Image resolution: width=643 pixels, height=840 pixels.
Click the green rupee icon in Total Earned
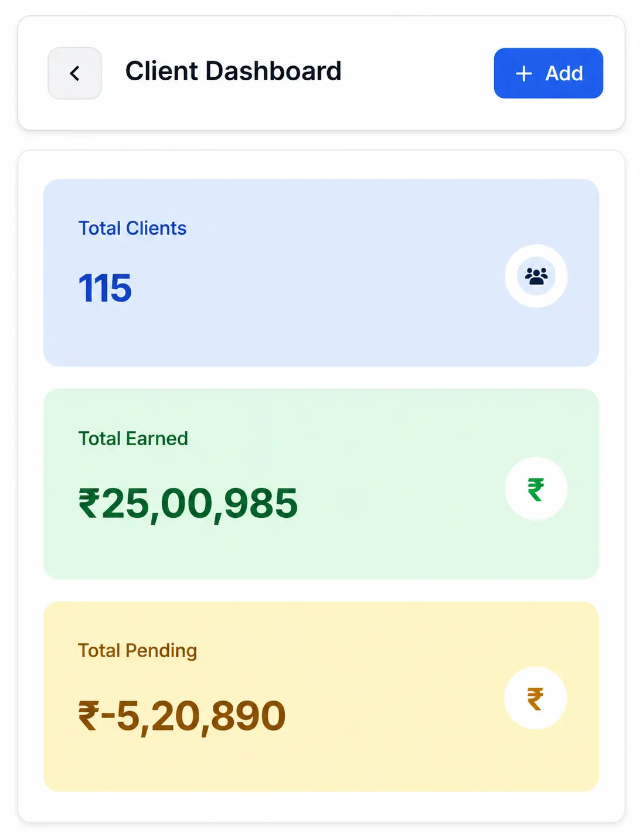(536, 489)
